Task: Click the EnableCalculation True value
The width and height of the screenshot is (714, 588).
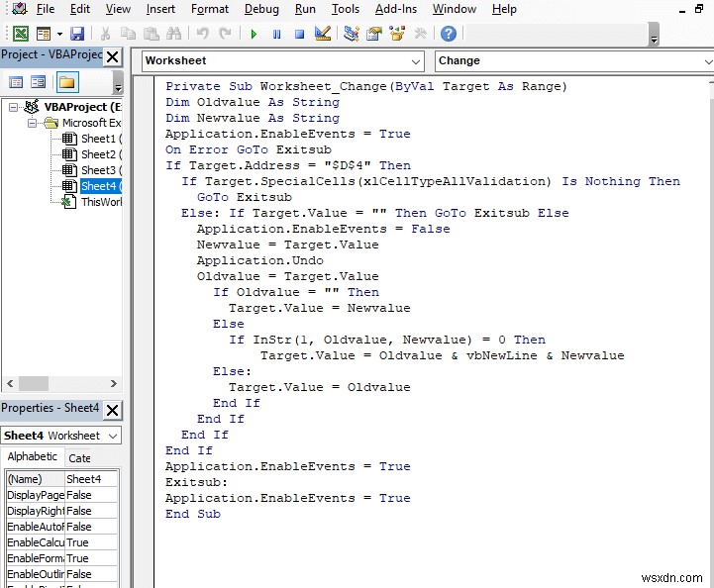Action: point(91,542)
